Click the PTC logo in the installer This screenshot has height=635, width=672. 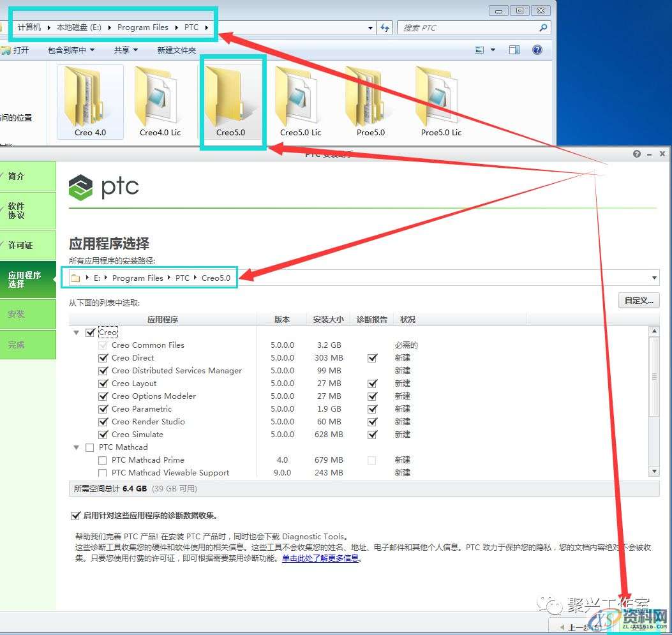(x=103, y=186)
